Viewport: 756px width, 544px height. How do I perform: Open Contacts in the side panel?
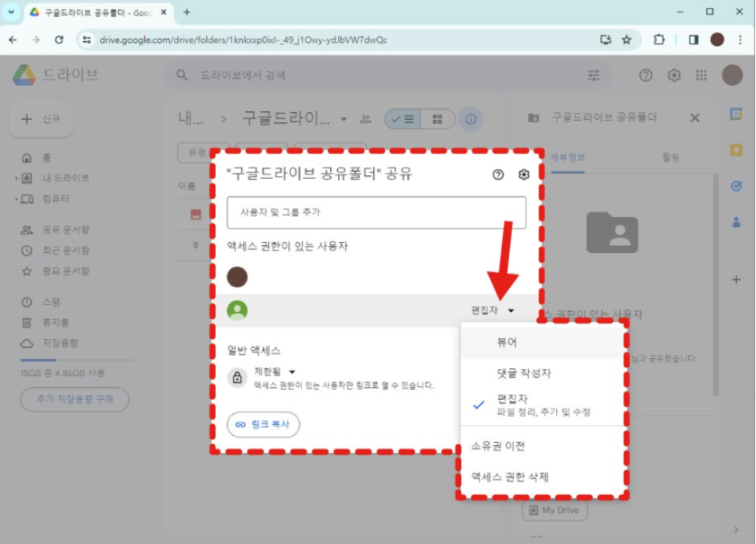coord(737,222)
